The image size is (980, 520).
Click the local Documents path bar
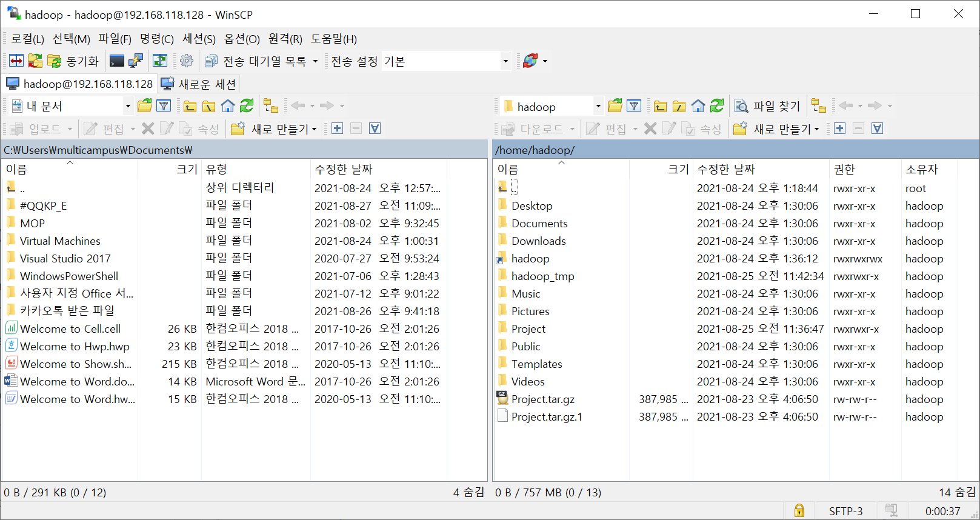pos(244,150)
